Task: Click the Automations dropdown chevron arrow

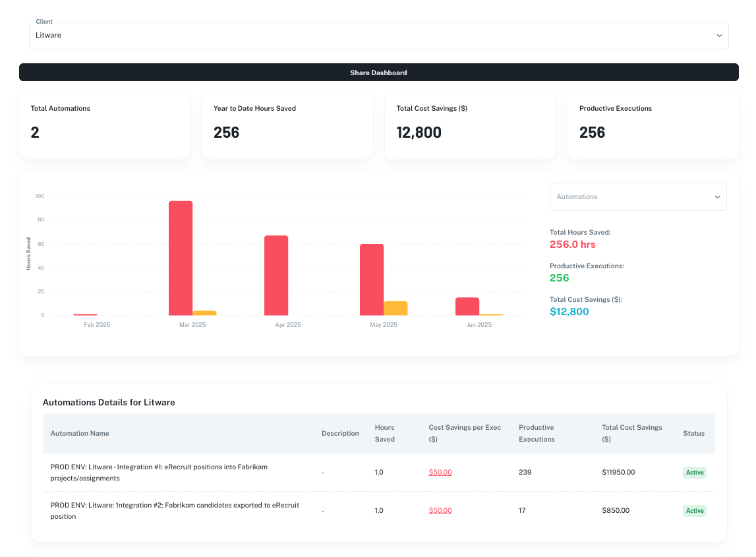Action: pyautogui.click(x=717, y=196)
